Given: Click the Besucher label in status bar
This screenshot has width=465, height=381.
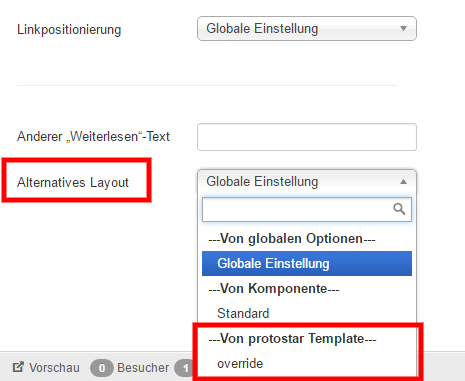Looking at the screenshot, I should coord(143,368).
